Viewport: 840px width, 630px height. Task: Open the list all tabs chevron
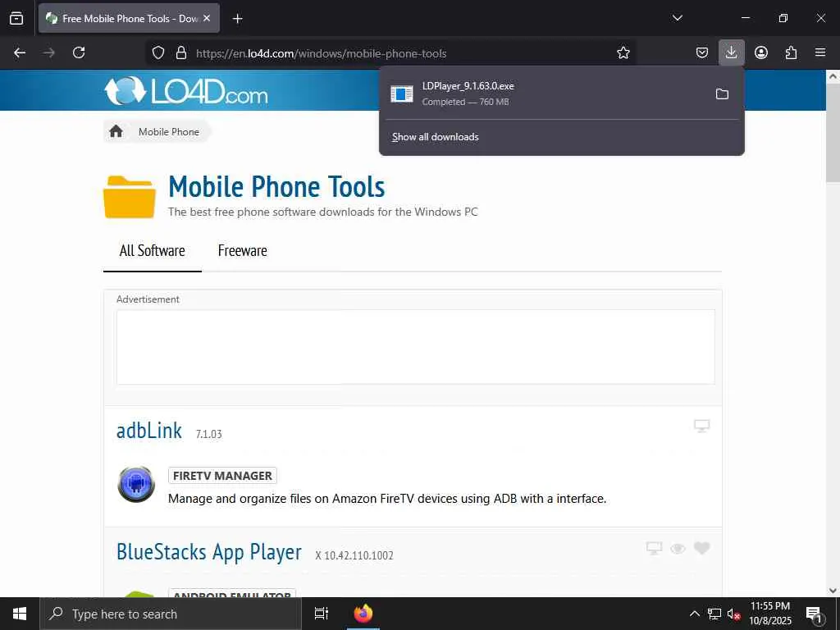tap(677, 18)
